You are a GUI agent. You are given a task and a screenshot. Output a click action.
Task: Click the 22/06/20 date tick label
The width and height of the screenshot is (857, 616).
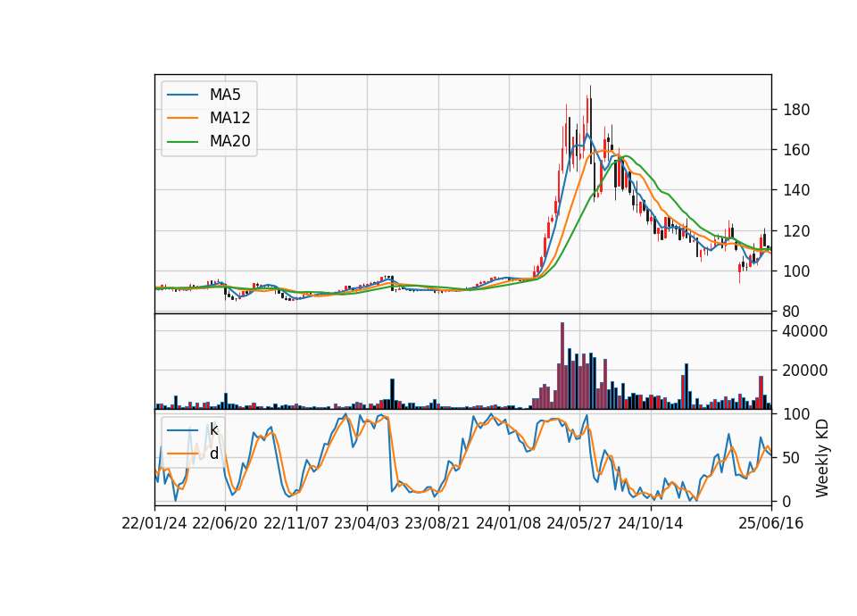pyautogui.click(x=225, y=524)
